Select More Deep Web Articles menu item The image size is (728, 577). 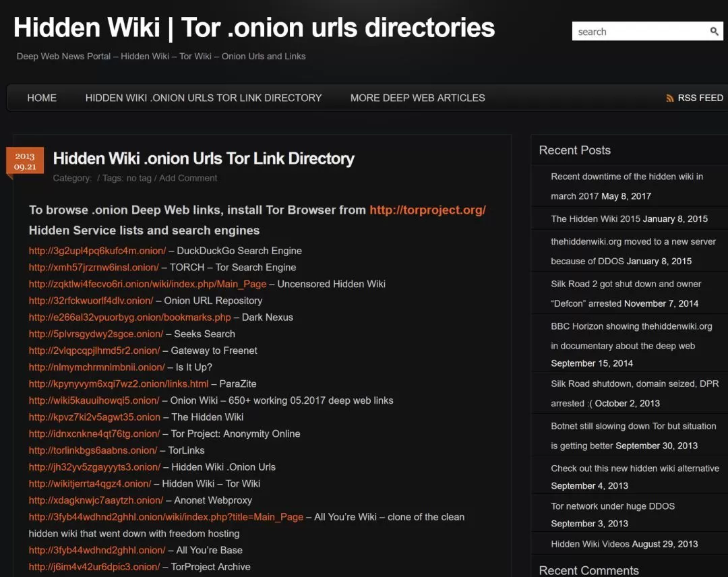(x=417, y=98)
